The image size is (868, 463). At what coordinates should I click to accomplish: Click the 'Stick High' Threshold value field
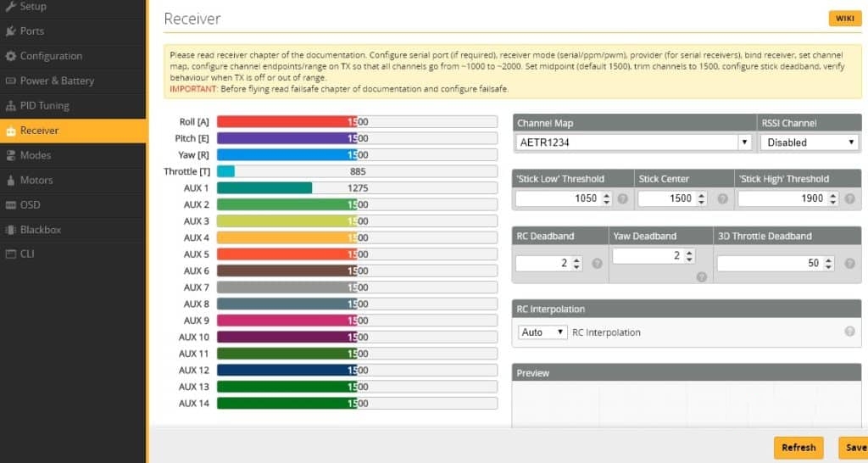[x=788, y=198]
